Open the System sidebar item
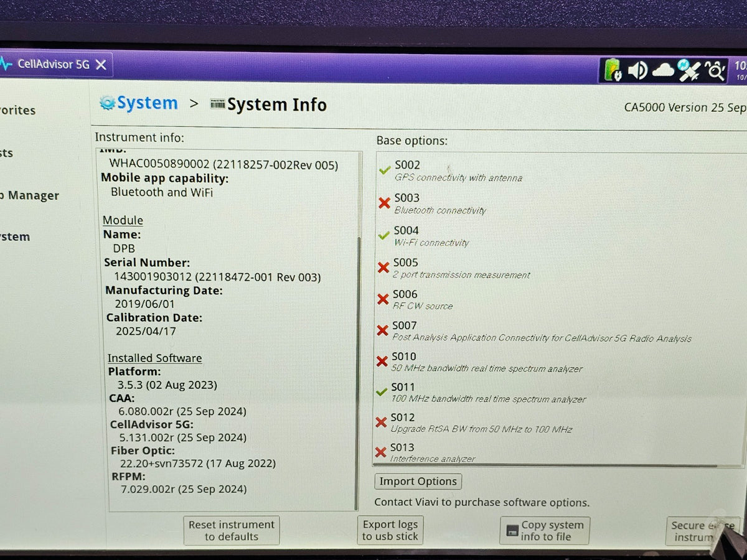Screen dimensions: 747x560 tap(15, 236)
